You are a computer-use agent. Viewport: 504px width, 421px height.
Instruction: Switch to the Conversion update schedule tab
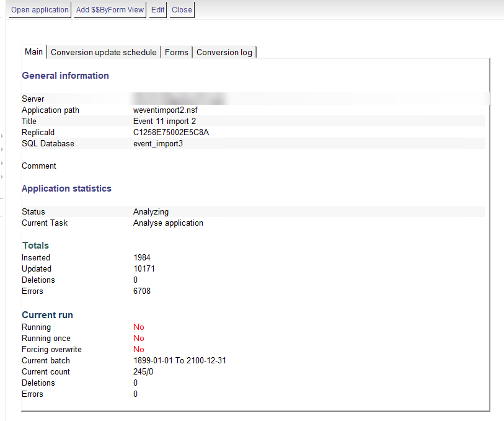tap(104, 52)
